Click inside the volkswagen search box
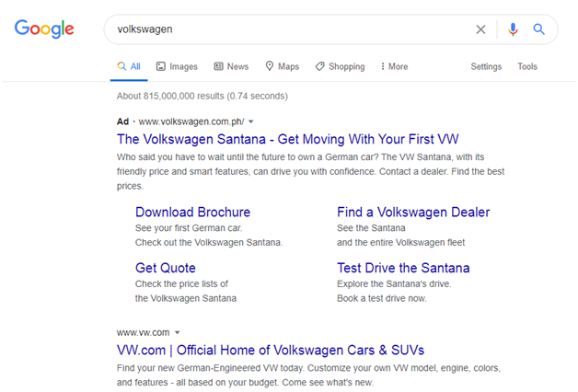The height and width of the screenshot is (392, 578). (x=285, y=29)
